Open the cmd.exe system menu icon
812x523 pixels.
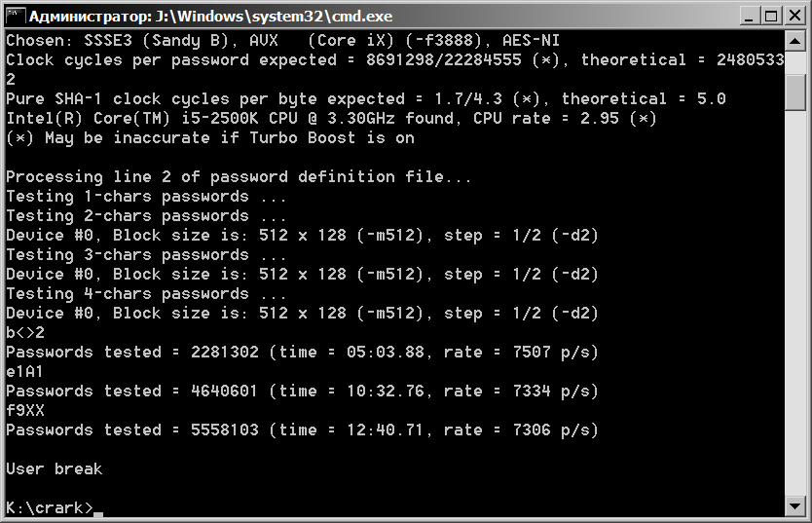point(15,16)
